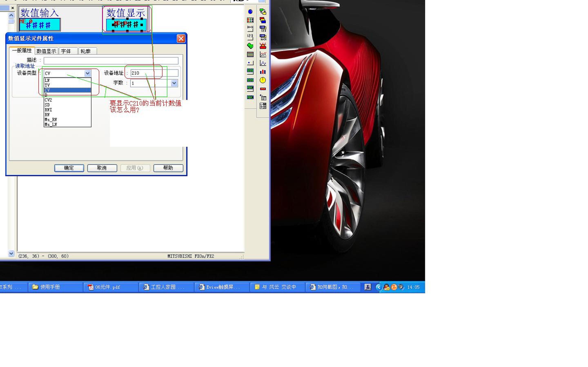Viewport: 588px width, 367px height.
Task: Select the bit lamp (blue circle) tool
Action: coord(250,12)
